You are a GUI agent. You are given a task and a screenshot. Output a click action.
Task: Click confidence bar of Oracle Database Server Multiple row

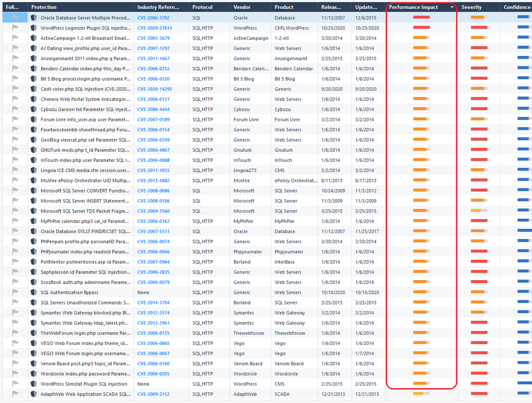click(525, 17)
